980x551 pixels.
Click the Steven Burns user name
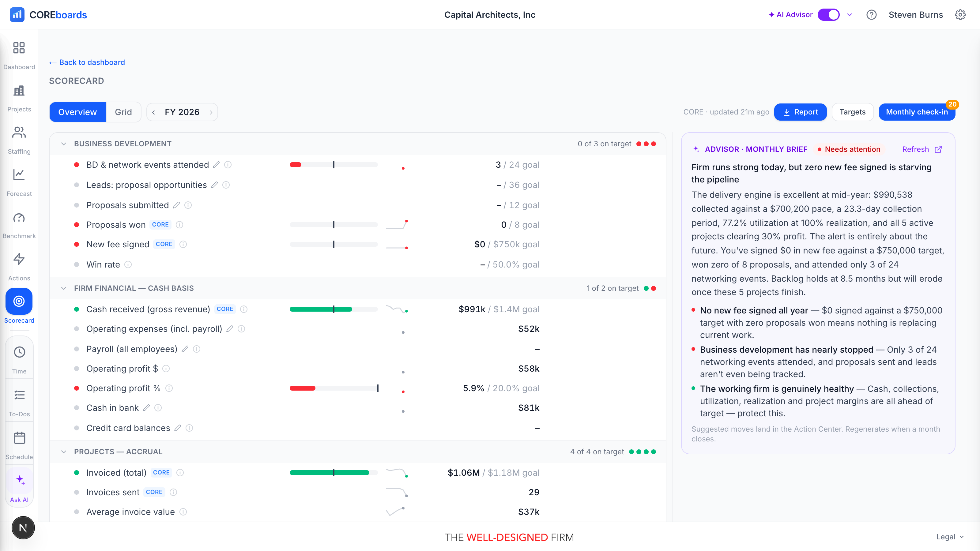[x=916, y=15]
